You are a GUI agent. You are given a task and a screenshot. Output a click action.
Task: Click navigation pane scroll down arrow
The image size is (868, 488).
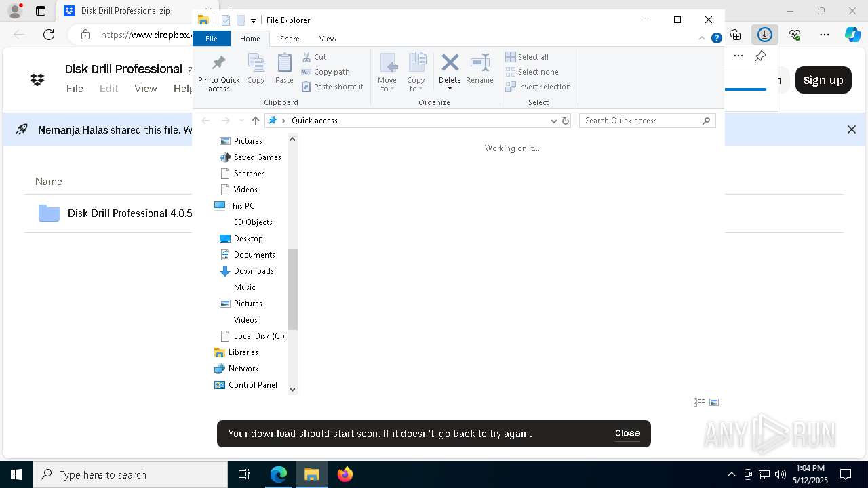point(292,389)
